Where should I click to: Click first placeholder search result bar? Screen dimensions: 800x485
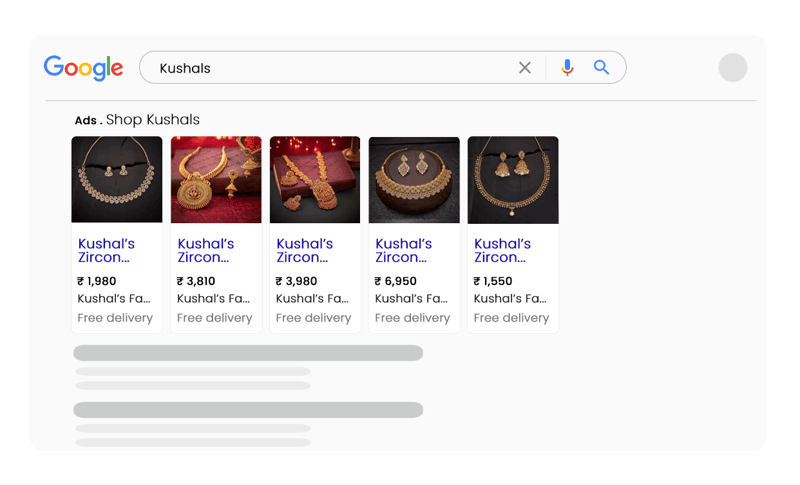248,353
